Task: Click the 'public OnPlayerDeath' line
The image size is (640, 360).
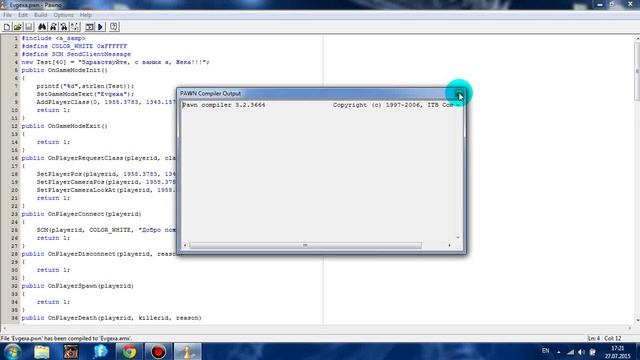Action: click(111, 318)
